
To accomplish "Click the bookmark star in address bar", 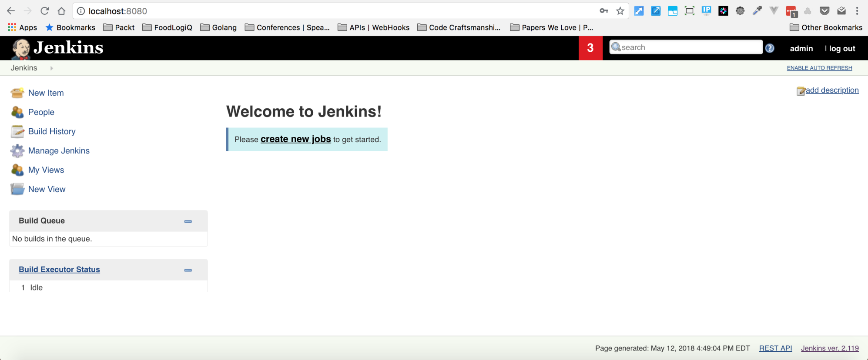I will pyautogui.click(x=620, y=11).
